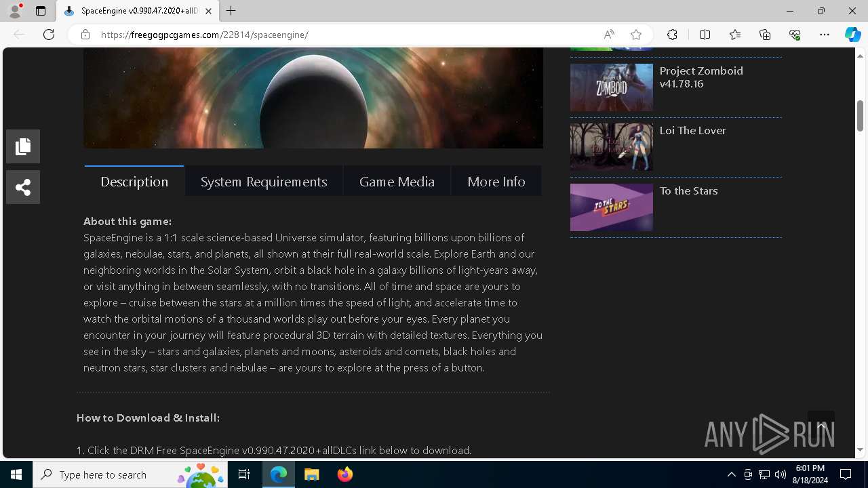Open the clock showing 6:01 PM
The width and height of the screenshot is (868, 488).
810,474
